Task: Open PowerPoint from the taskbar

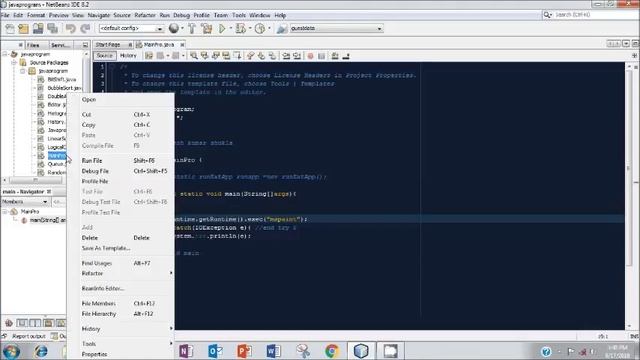Action: [x=244, y=351]
